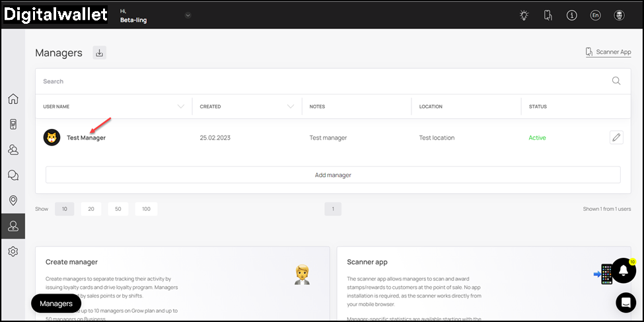Viewport: 644px width, 322px height.
Task: Click the download managers export icon
Action: pos(99,53)
